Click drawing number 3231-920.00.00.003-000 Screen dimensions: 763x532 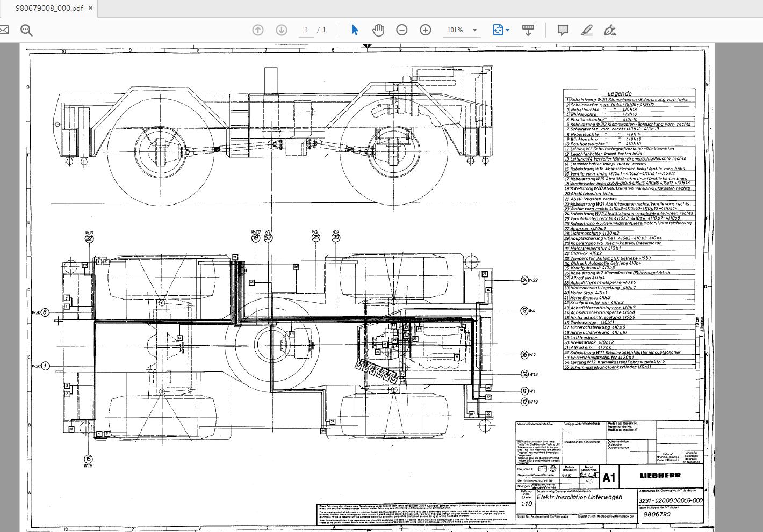(x=670, y=501)
